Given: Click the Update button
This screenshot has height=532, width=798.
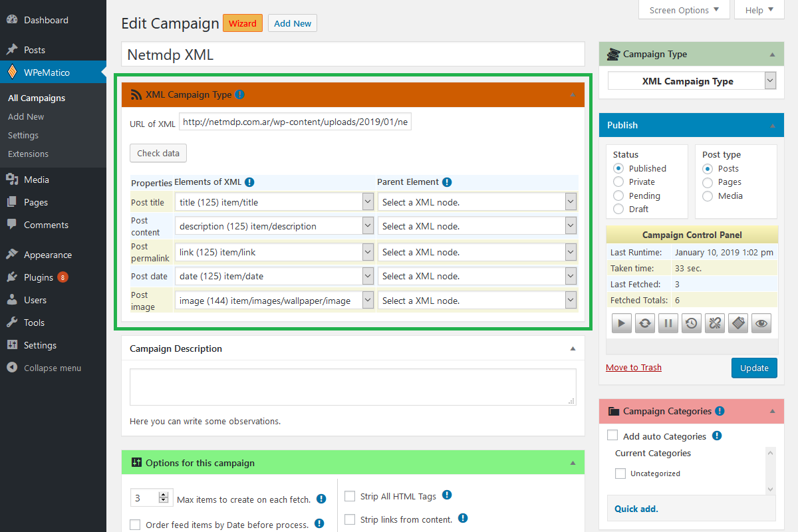Looking at the screenshot, I should [x=754, y=368].
